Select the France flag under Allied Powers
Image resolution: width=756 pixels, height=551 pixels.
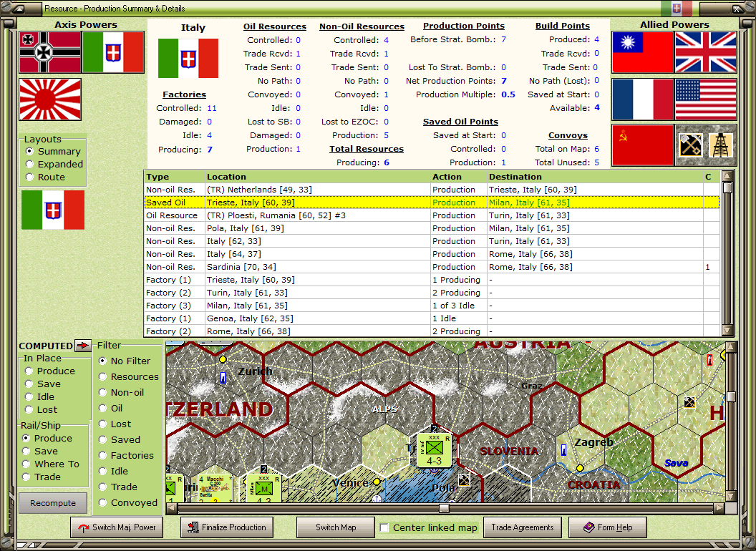point(643,99)
